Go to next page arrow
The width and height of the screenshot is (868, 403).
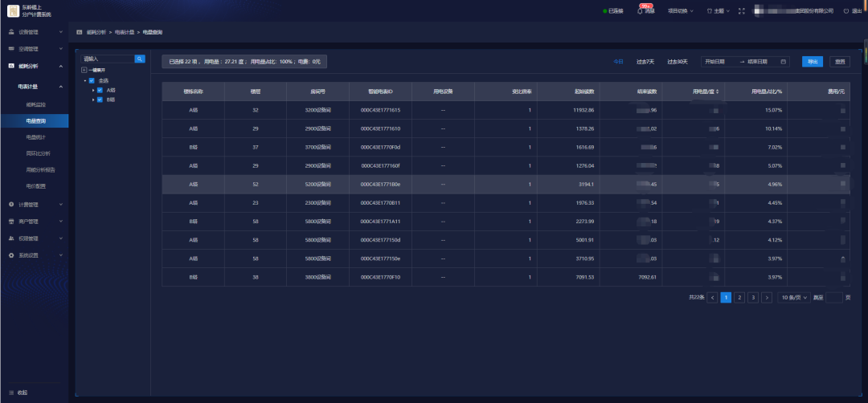coord(767,297)
